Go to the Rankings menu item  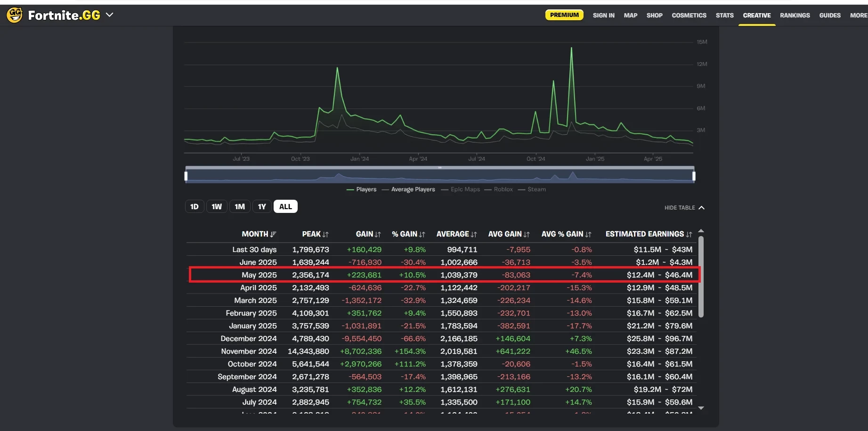[x=795, y=16]
